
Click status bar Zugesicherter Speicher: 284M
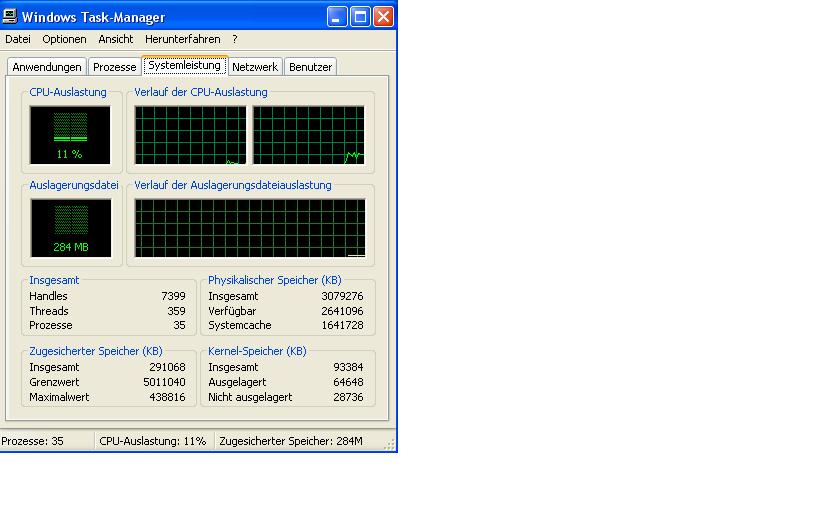(x=291, y=441)
